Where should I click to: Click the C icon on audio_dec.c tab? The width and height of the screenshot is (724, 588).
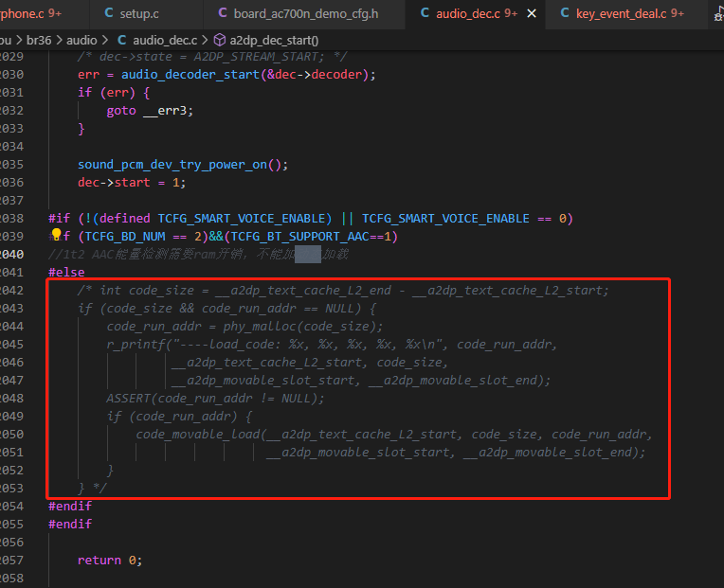[425, 13]
